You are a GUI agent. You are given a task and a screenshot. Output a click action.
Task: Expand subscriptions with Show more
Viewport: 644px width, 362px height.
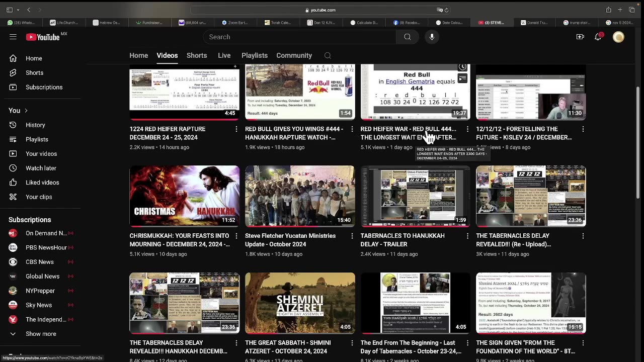[x=40, y=334]
